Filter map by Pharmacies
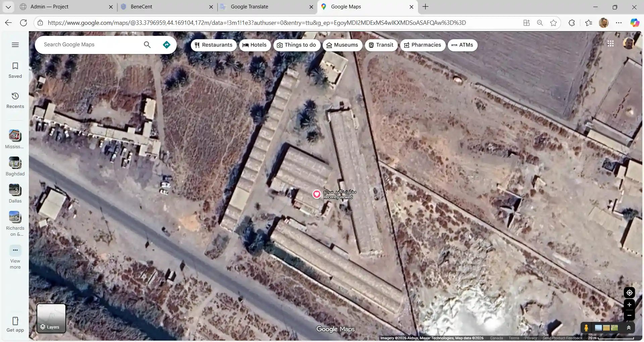Image resolution: width=644 pixels, height=342 pixels. (x=422, y=45)
